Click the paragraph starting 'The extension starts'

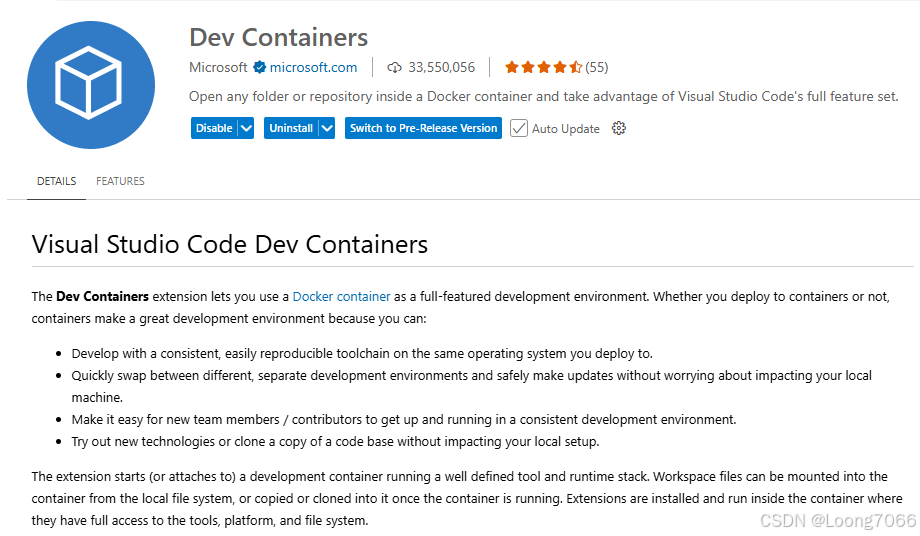467,498
